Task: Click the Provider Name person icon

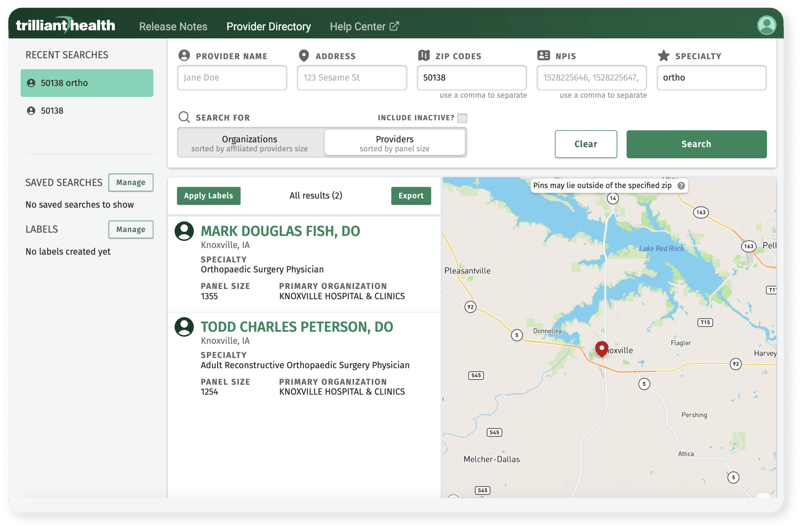Action: tap(184, 55)
